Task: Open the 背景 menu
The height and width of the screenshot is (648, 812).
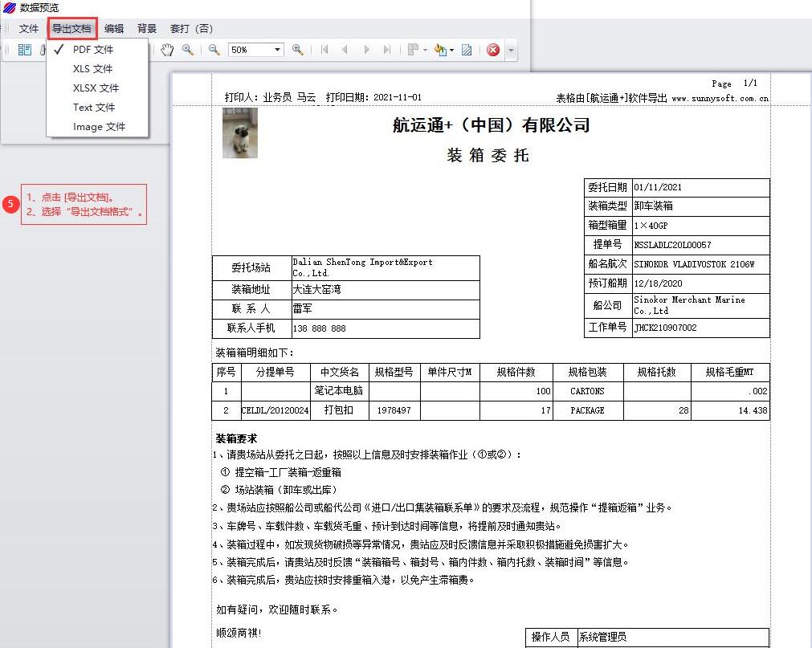Action: click(x=147, y=29)
